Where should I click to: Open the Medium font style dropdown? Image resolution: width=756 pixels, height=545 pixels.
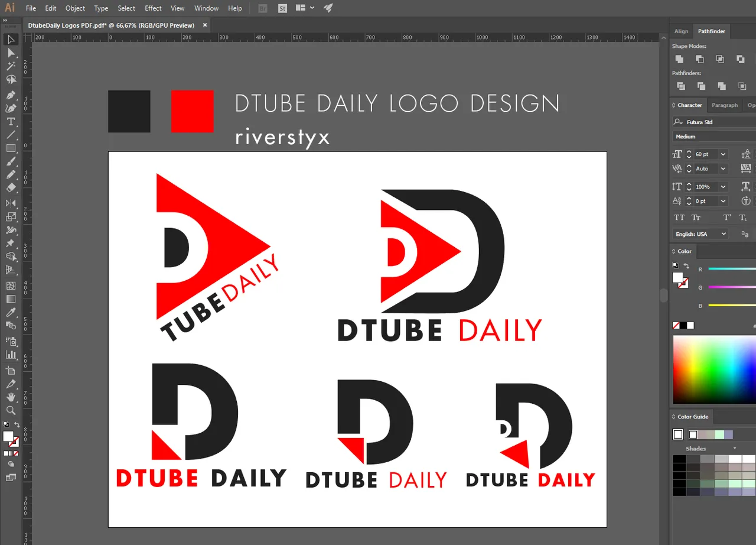point(714,137)
